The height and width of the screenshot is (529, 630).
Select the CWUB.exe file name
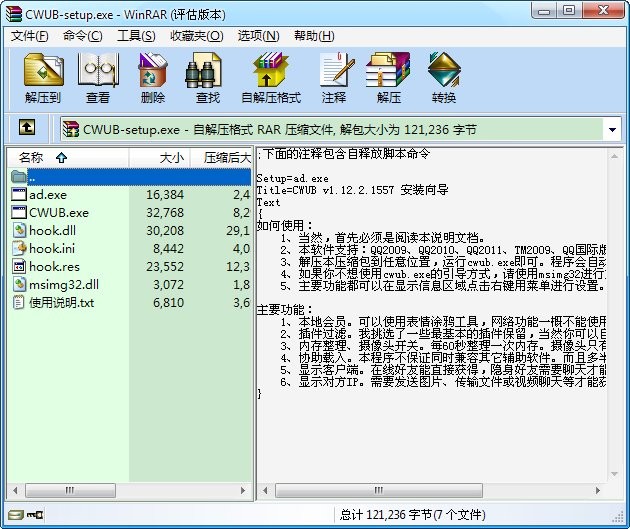coord(59,212)
